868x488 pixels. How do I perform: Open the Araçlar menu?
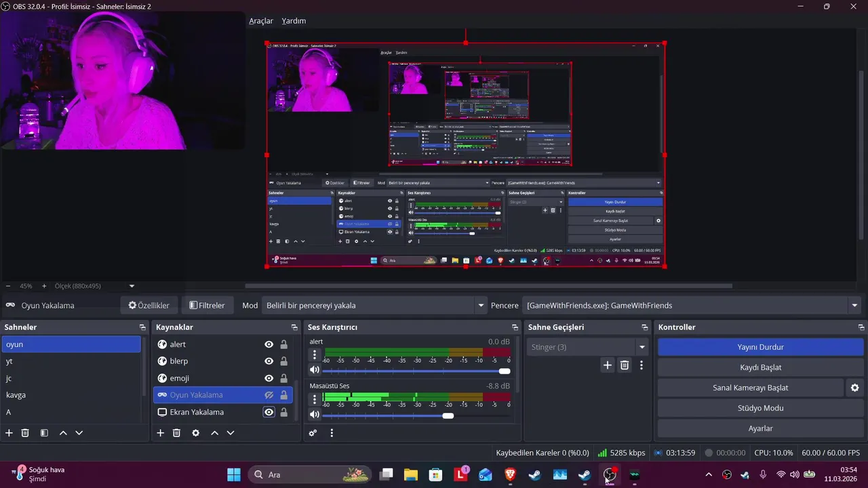tap(261, 21)
